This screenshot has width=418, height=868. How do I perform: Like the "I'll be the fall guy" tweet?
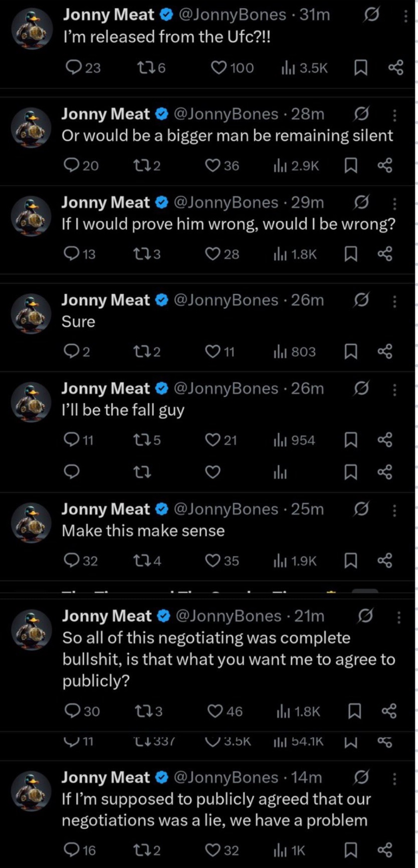212,440
